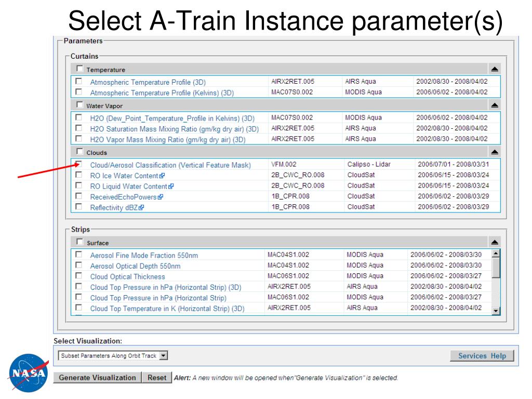Open RO Liquid Water Content link
The image size is (532, 399).
tap(129, 187)
